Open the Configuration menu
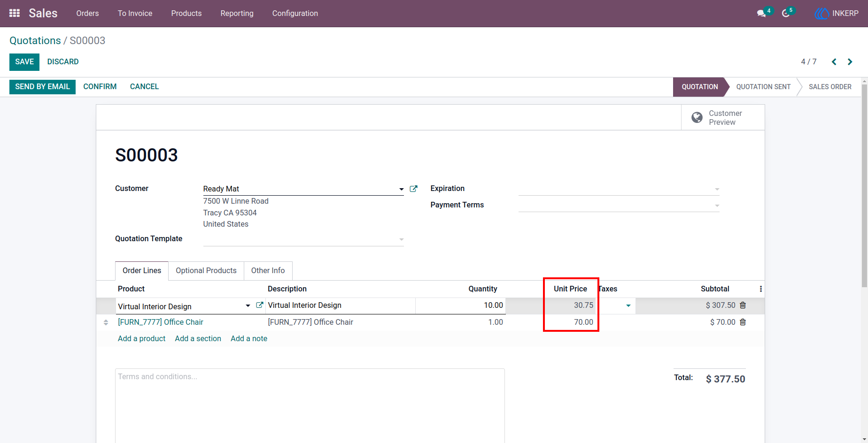 pos(295,13)
